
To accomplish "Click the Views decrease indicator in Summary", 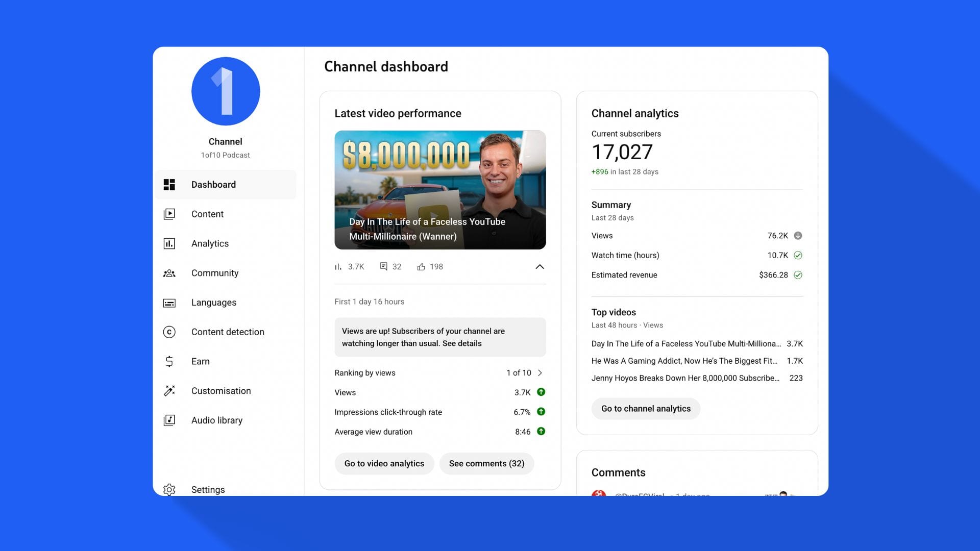I will pyautogui.click(x=798, y=236).
